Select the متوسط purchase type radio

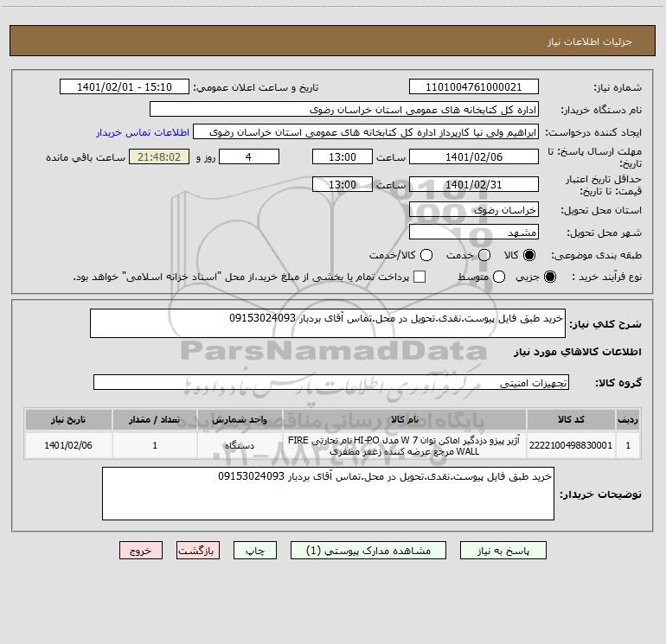point(499,277)
